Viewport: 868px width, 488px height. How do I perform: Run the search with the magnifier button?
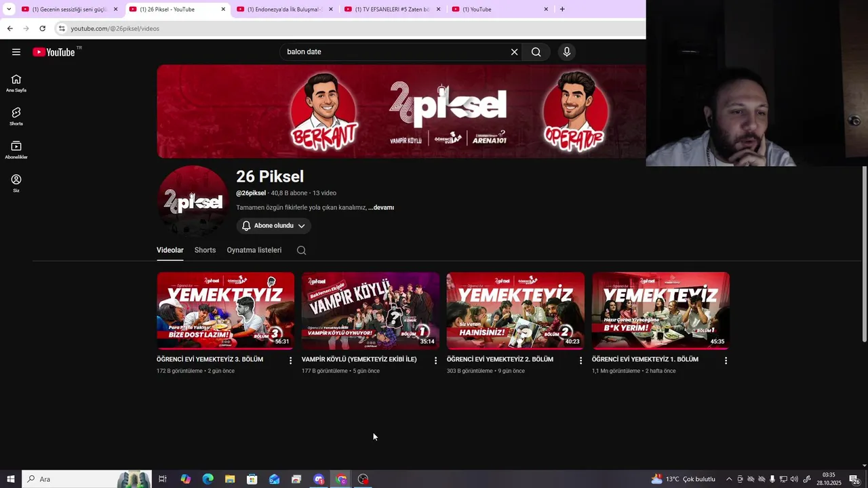coord(536,52)
